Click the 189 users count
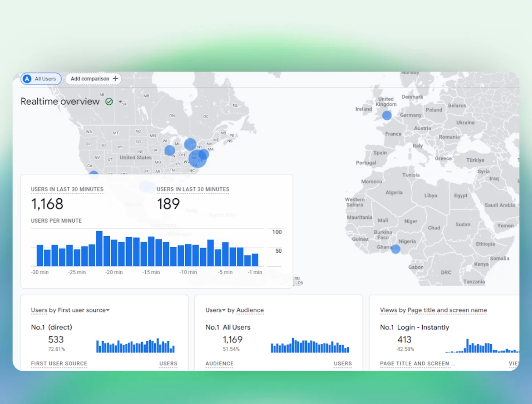Image resolution: width=532 pixels, height=404 pixels. coord(168,204)
